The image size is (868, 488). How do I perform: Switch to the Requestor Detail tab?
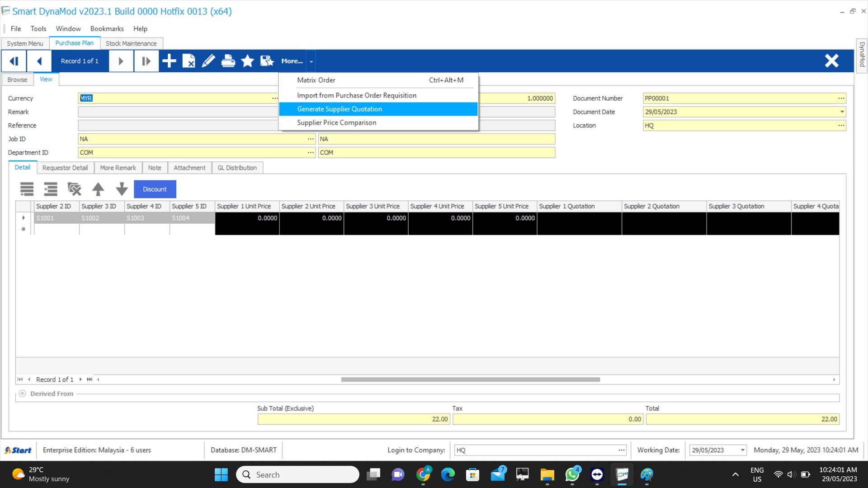(65, 168)
